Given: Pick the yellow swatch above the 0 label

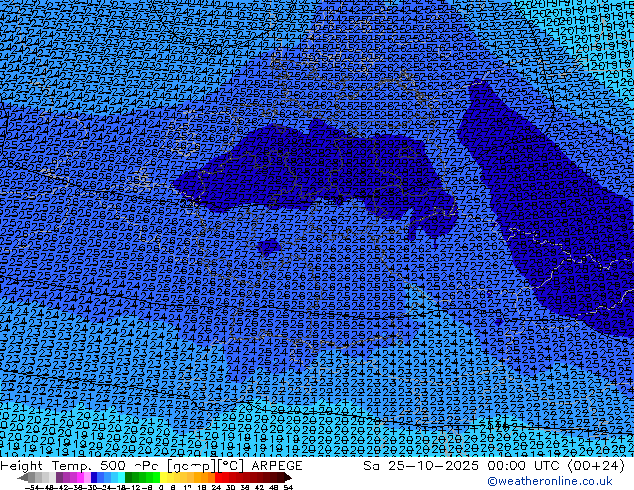Looking at the screenshot, I should tap(163, 478).
